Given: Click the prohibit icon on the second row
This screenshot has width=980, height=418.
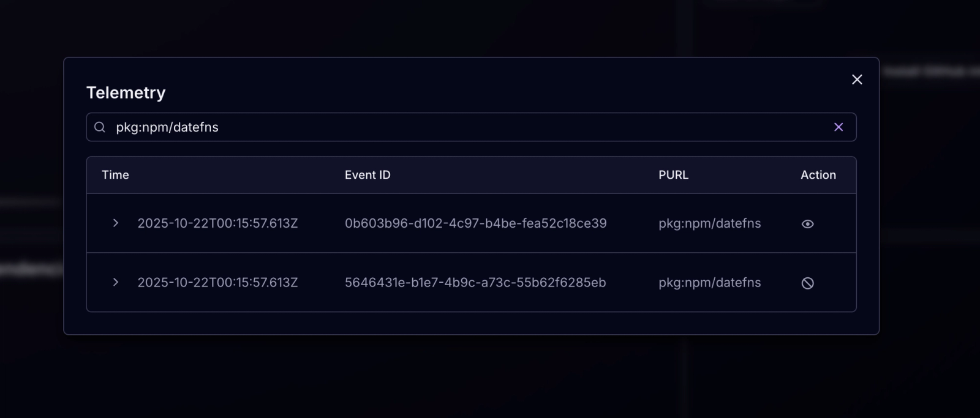Looking at the screenshot, I should [807, 283].
